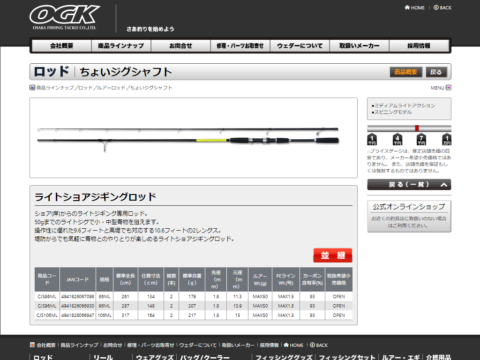Click the first price gauge marker icon
The width and height of the screenshot is (480, 360).
coord(372,139)
